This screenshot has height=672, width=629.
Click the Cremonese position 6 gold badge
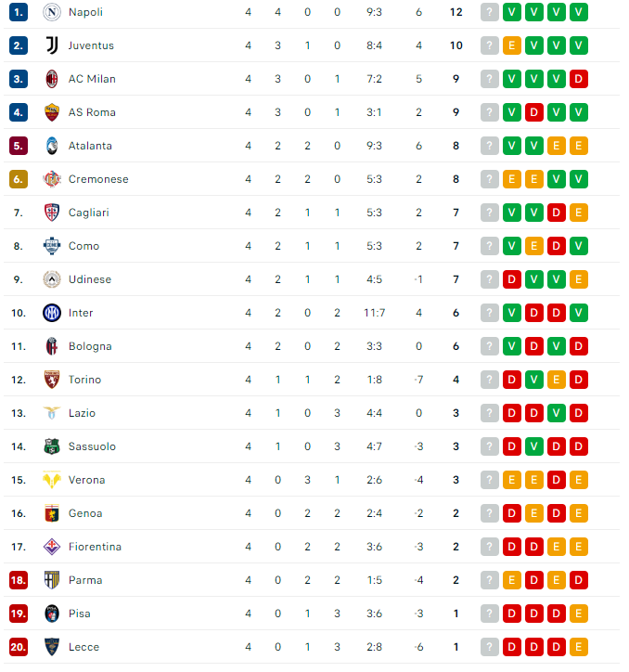click(19, 179)
